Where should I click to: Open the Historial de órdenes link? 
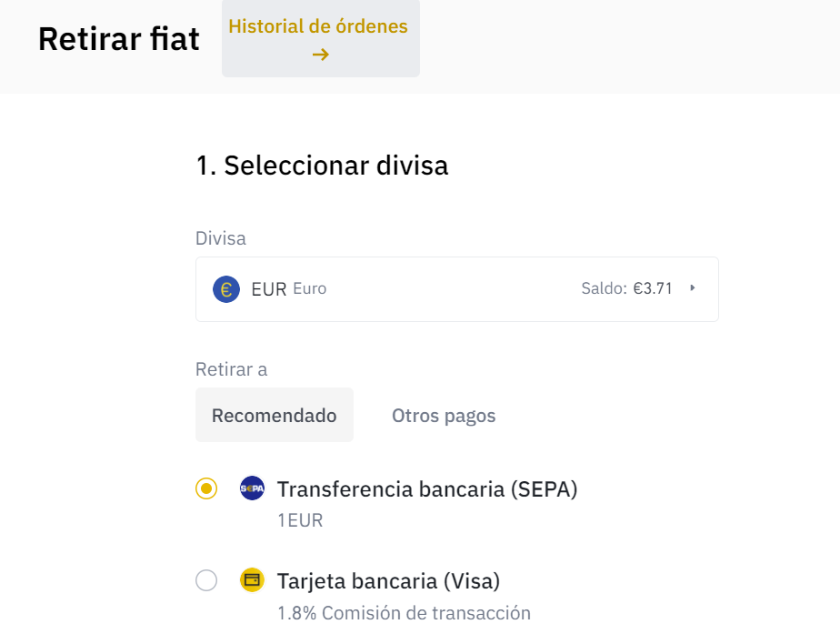tap(318, 26)
